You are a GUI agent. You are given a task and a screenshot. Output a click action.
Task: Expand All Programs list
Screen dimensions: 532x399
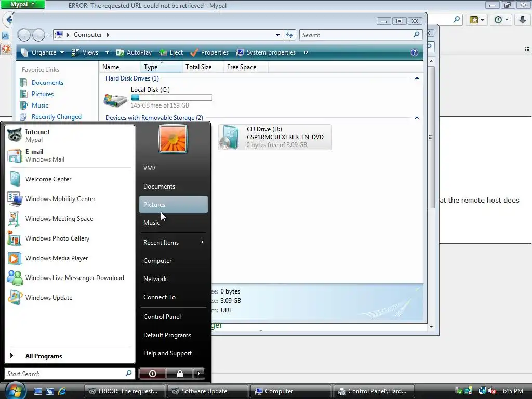click(x=70, y=356)
